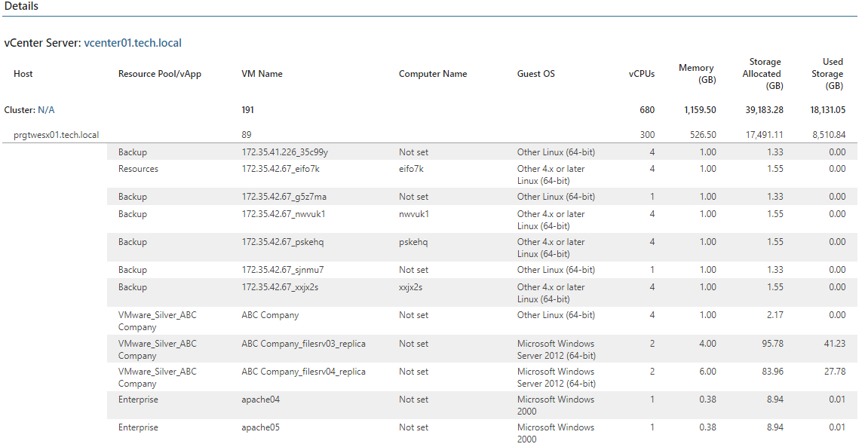Click host memory value 526.50

703,135
